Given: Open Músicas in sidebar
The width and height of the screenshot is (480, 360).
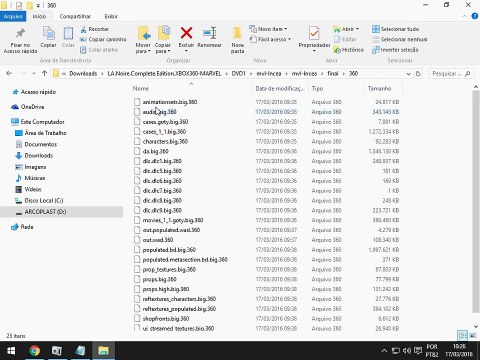Looking at the screenshot, I should pyautogui.click(x=30, y=178).
